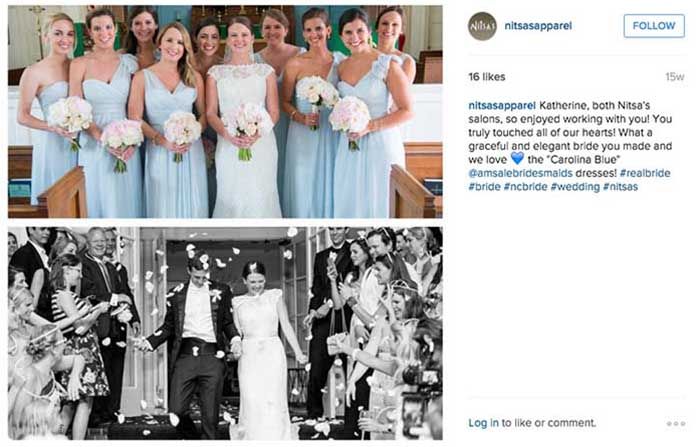Open the nitsasapparel username at top
The image size is (700, 447).
538,26
